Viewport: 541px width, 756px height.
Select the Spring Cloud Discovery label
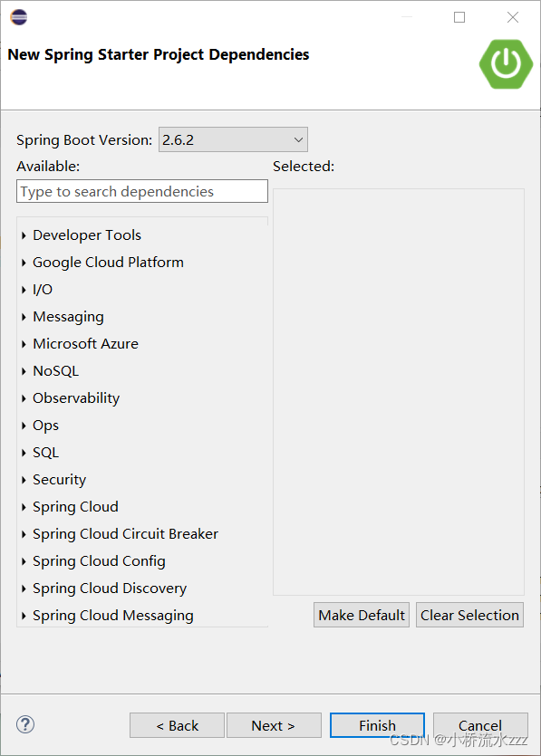(110, 589)
